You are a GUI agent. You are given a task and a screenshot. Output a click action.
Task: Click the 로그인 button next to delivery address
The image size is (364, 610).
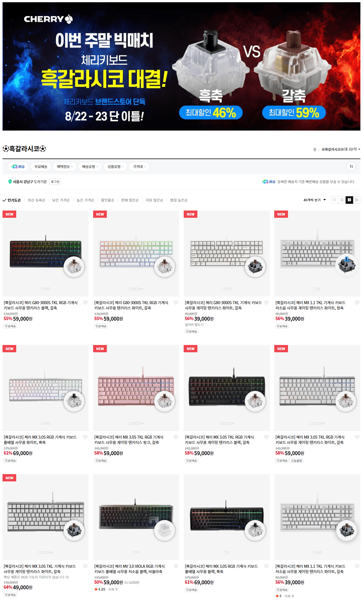pos(55,182)
